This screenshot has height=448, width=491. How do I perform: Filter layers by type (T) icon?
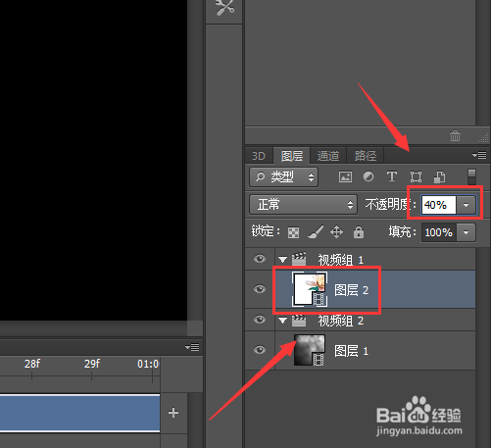click(x=392, y=176)
